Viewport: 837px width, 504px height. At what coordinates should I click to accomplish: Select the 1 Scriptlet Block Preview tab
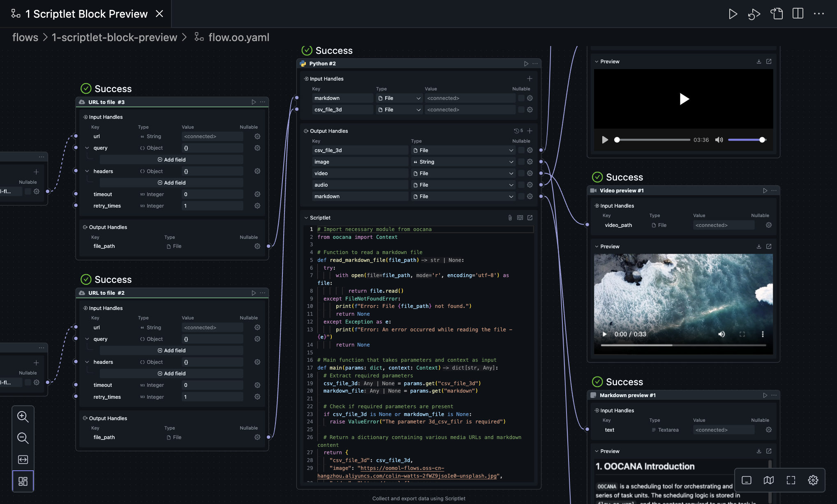click(x=86, y=14)
